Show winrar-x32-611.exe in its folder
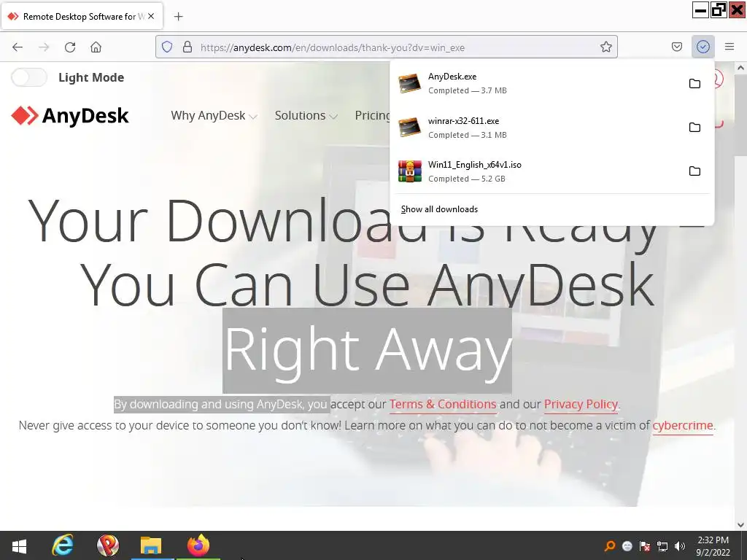 click(694, 127)
